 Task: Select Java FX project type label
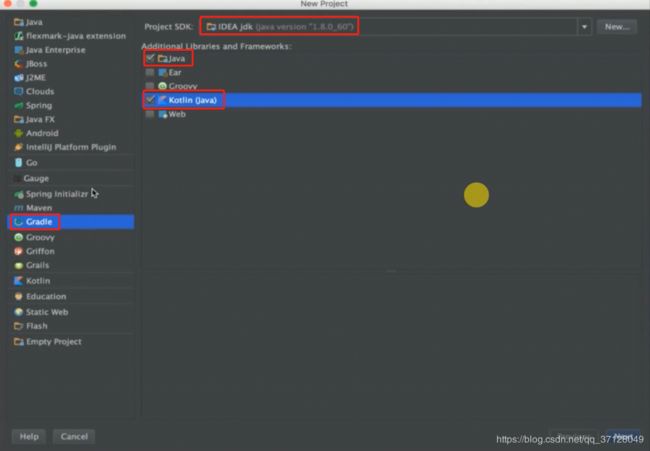click(x=40, y=119)
